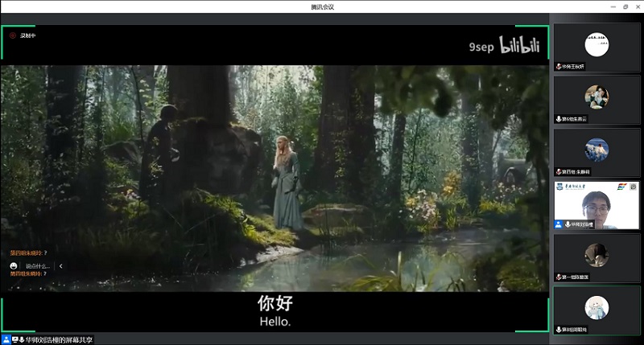Collapse the chat bar with the left chevron

61,266
